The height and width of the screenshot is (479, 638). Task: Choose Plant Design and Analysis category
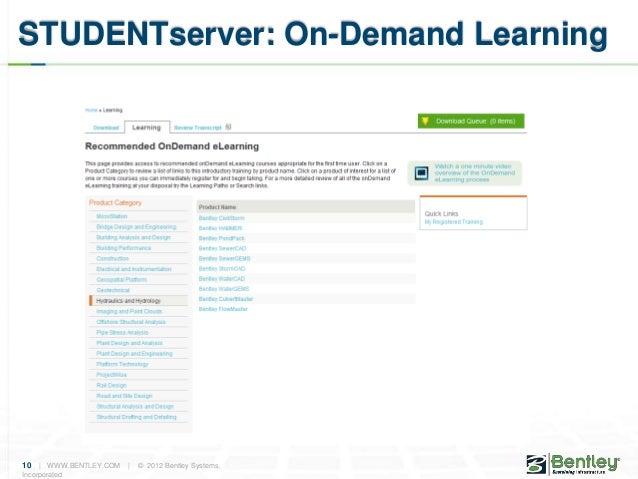click(129, 343)
